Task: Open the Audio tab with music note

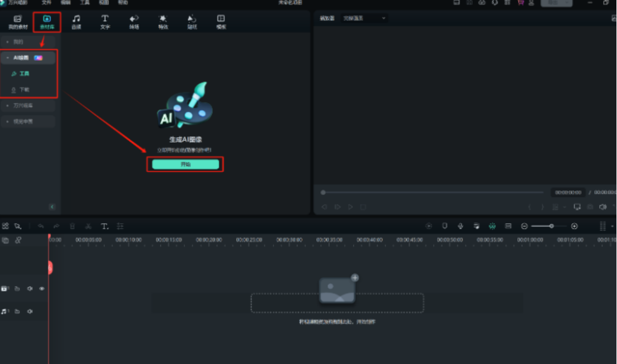Action: [x=76, y=22]
